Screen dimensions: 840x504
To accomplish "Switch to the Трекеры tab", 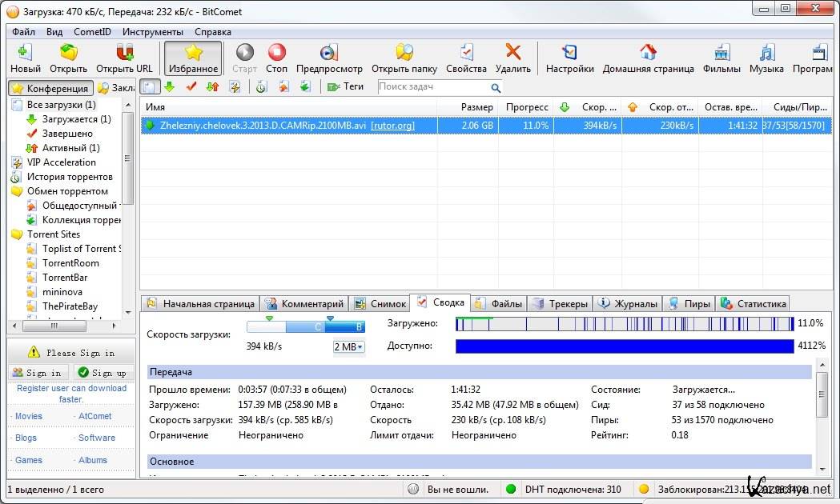I will point(561,304).
